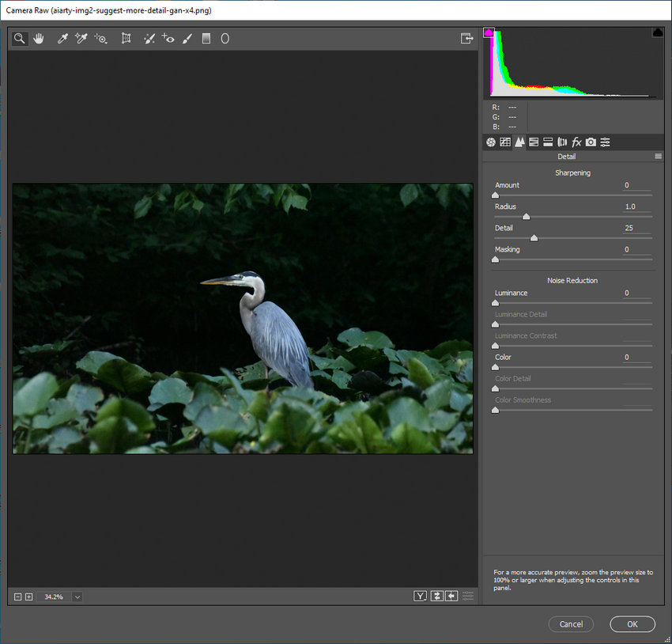This screenshot has height=644, width=672.
Task: Open the zoom level dropdown
Action: point(77,597)
